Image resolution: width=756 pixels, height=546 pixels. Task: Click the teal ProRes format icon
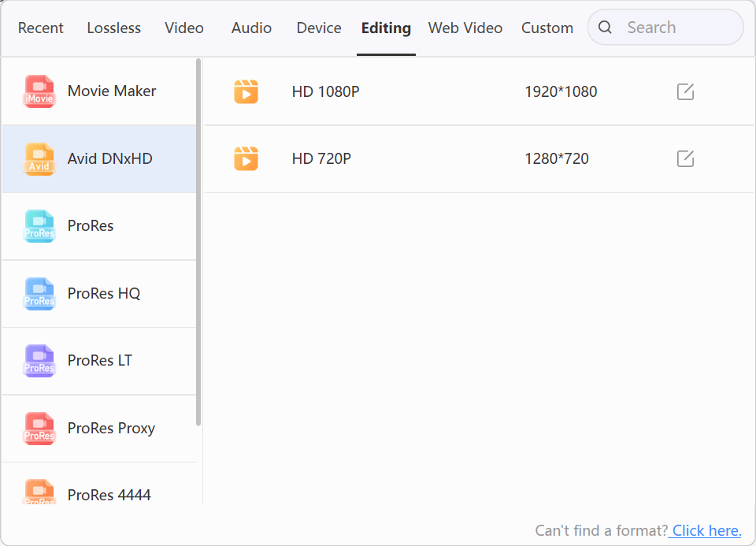click(x=39, y=226)
